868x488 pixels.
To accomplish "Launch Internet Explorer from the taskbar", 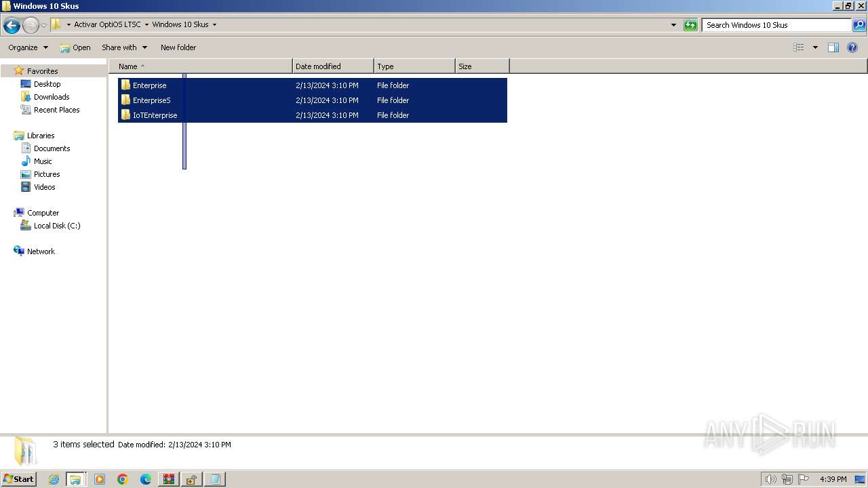I will tap(54, 479).
